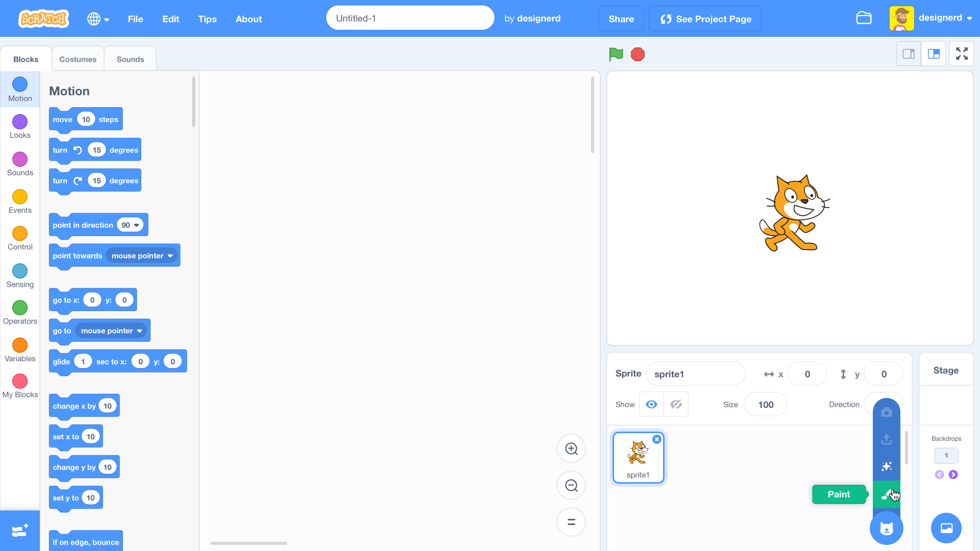The height and width of the screenshot is (551, 980).
Task: Choose a new backdrop with the image icon
Action: click(946, 528)
